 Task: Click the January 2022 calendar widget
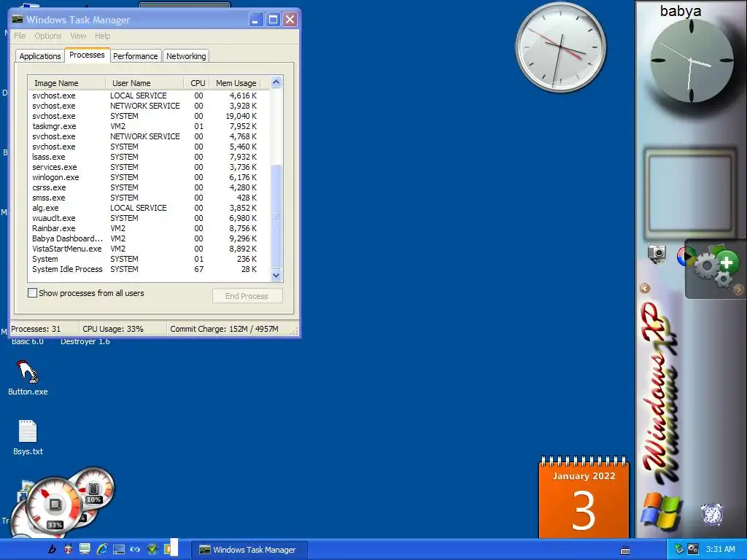point(584,497)
